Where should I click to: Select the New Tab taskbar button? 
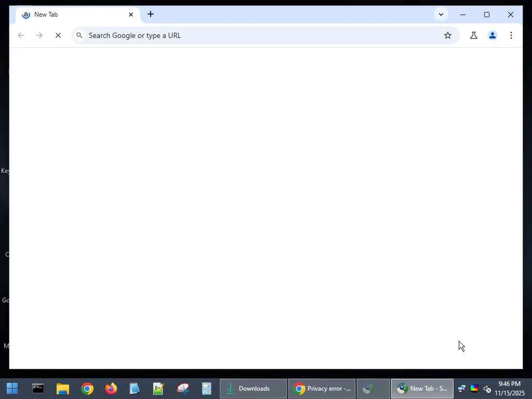click(422, 389)
